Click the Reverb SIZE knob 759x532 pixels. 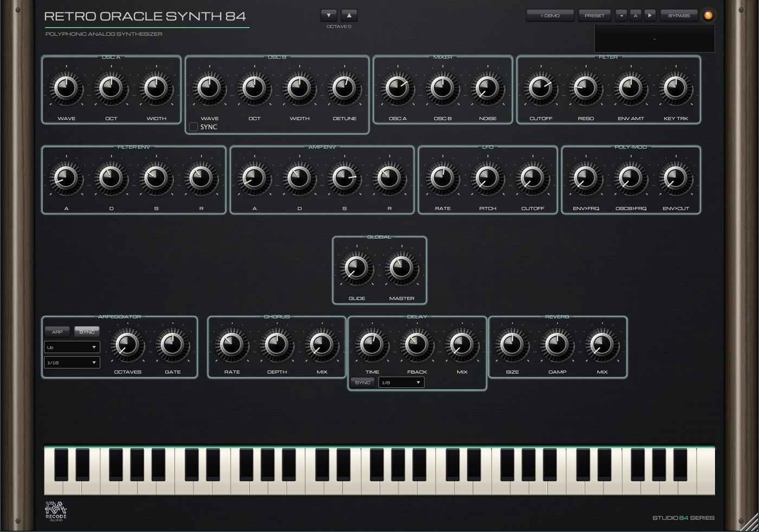[512, 345]
